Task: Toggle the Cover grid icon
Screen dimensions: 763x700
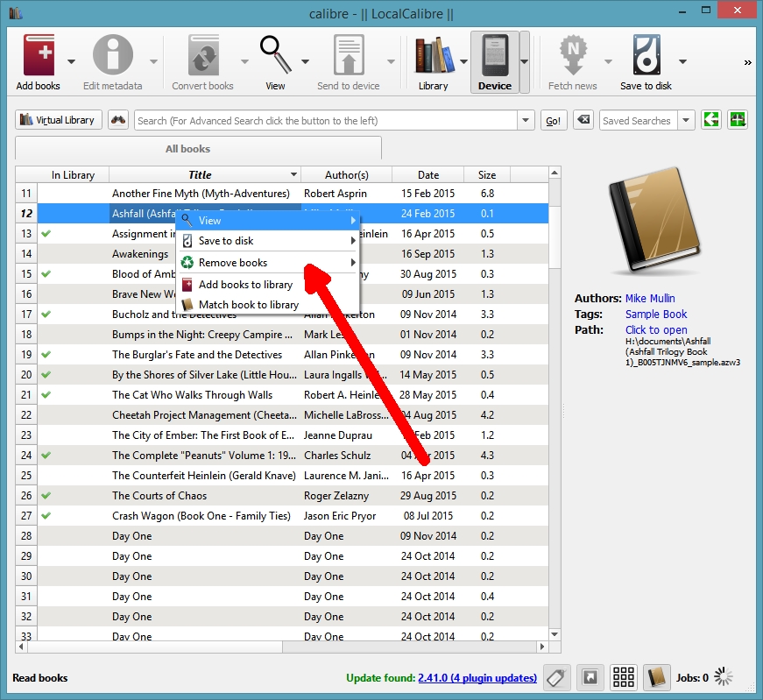Action: (x=624, y=677)
